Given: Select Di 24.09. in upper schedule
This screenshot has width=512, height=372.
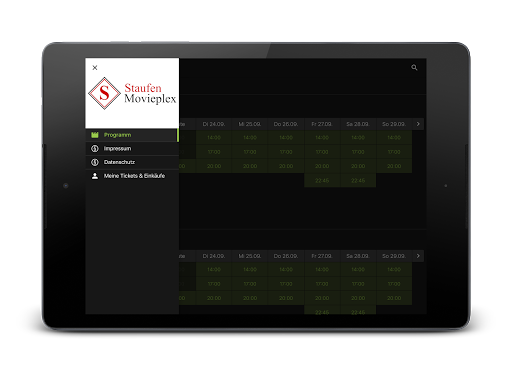Looking at the screenshot, I should point(214,124).
